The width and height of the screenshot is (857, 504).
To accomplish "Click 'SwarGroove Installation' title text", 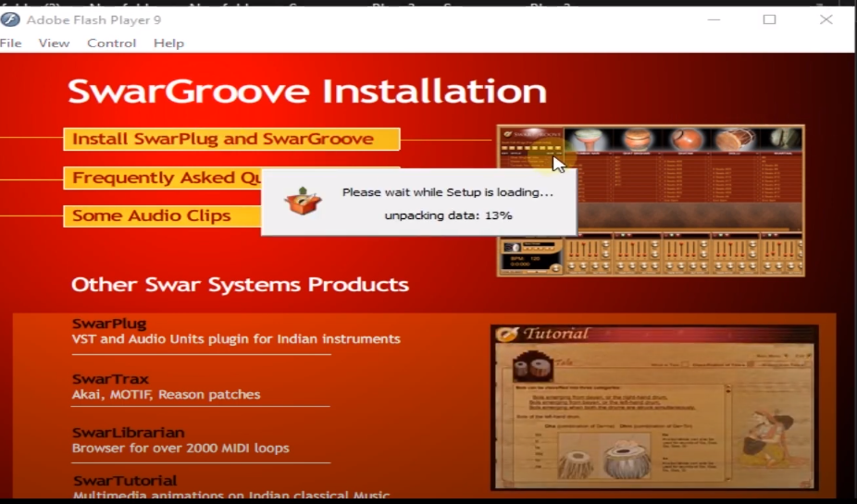I will [x=307, y=92].
